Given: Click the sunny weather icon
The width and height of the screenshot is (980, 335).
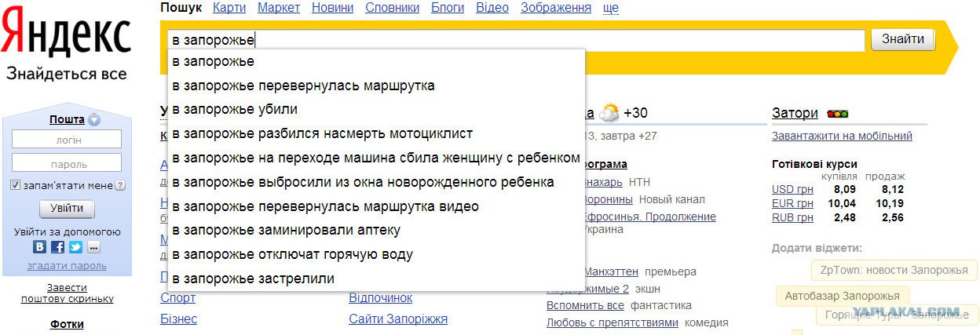Looking at the screenshot, I should (x=609, y=113).
